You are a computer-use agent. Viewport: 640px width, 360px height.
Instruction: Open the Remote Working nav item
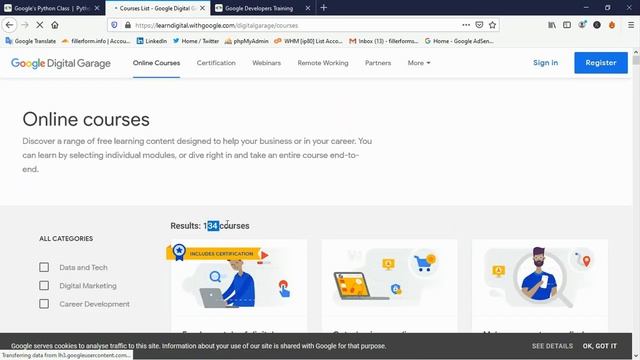click(x=323, y=63)
